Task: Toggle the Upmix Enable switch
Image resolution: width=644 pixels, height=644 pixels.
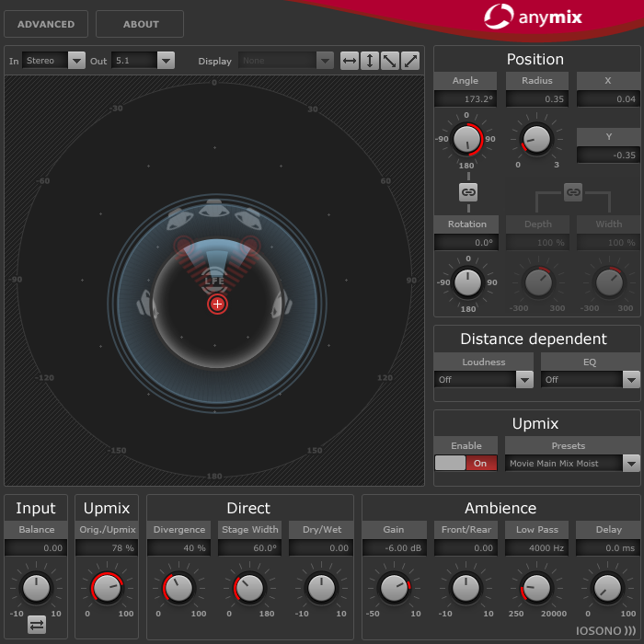Action: pyautogui.click(x=466, y=464)
